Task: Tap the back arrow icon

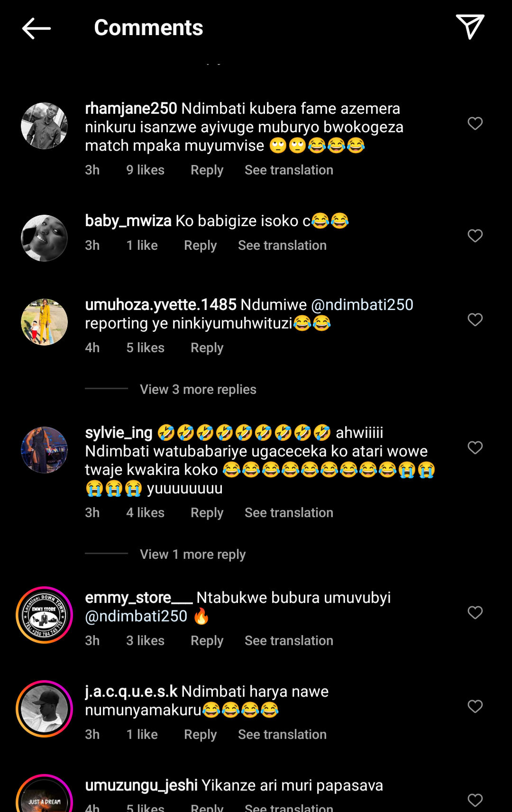Action: click(x=37, y=28)
